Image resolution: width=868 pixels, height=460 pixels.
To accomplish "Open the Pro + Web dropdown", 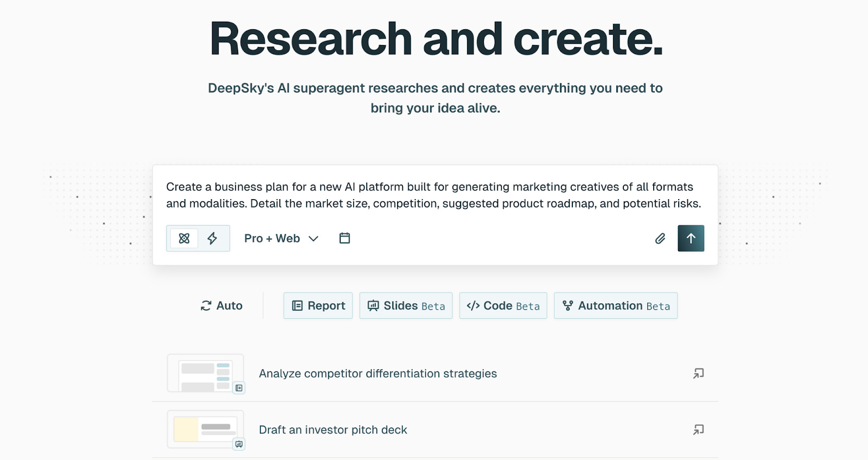I will click(x=281, y=238).
